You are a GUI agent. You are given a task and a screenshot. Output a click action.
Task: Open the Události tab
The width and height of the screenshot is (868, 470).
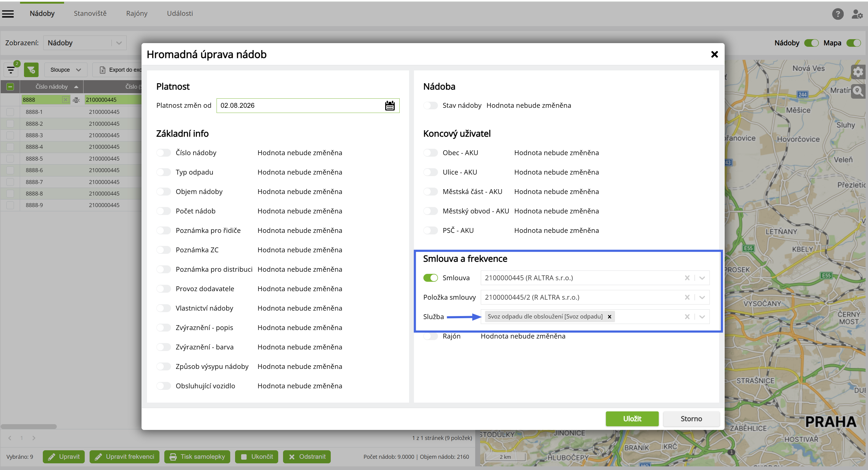click(180, 13)
